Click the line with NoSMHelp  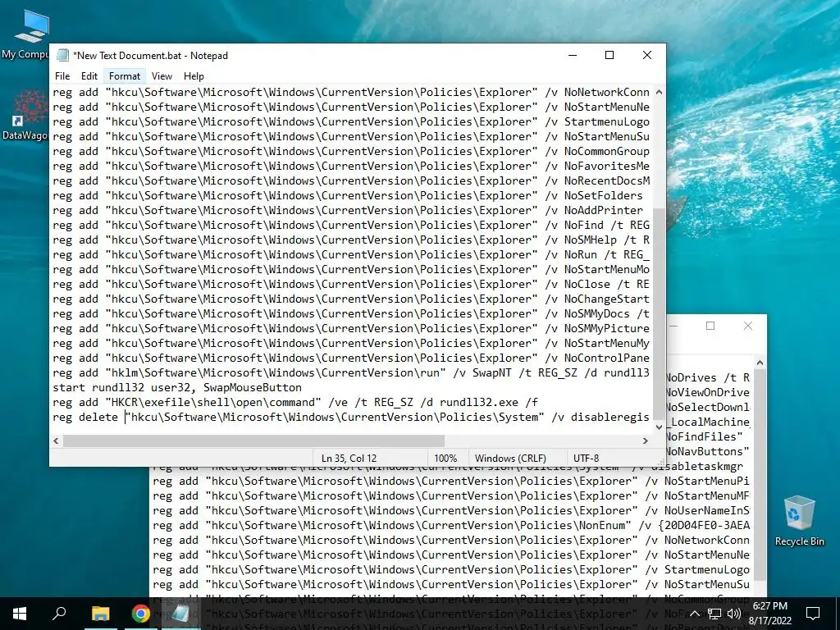pos(351,240)
